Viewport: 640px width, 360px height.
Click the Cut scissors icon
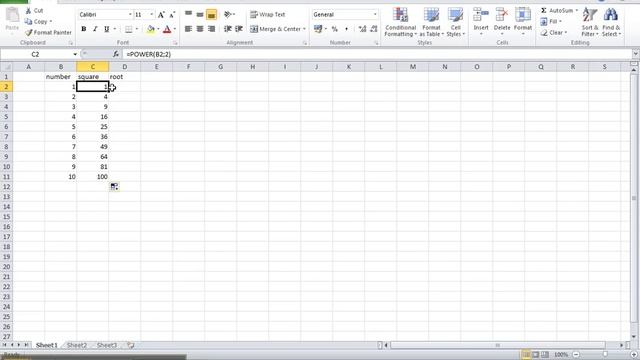pyautogui.click(x=29, y=11)
